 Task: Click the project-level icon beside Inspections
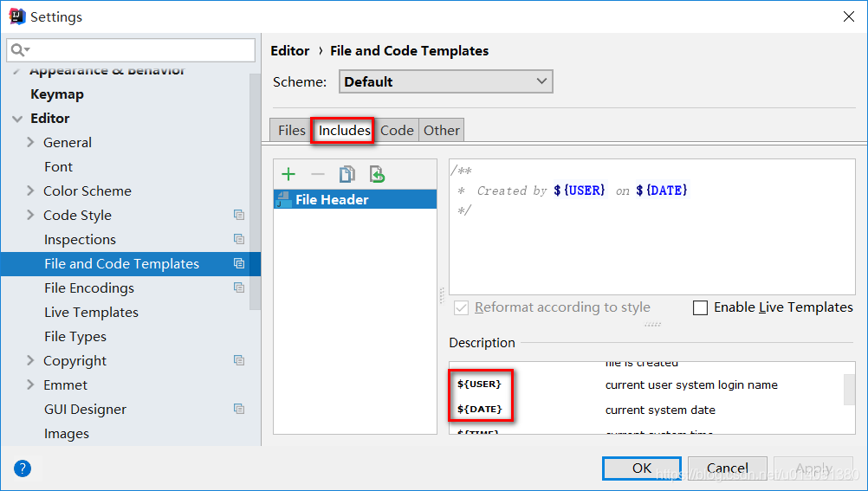point(239,239)
